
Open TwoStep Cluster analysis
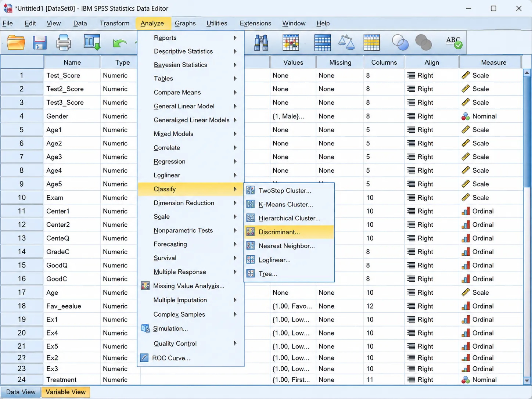(289, 191)
